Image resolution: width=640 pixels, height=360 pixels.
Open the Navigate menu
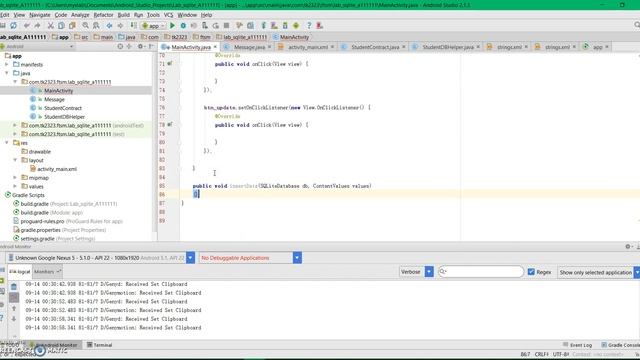point(40,15)
